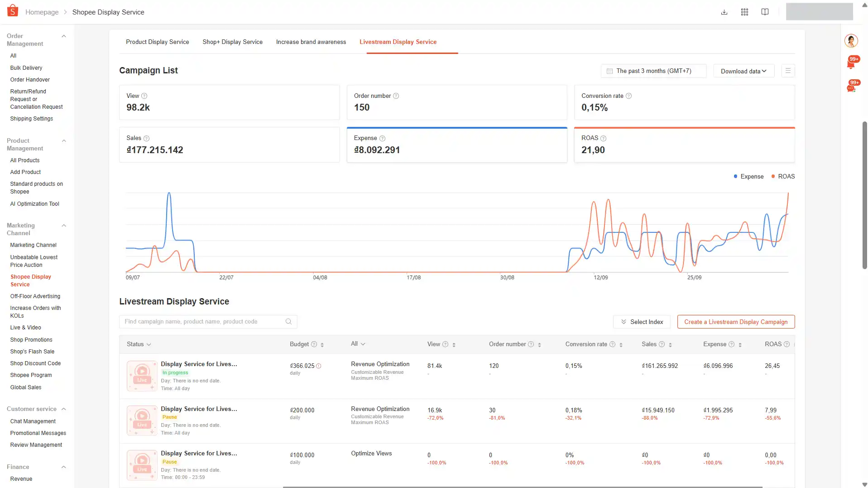Click the search magnifier icon
868x488 pixels.
(x=288, y=322)
